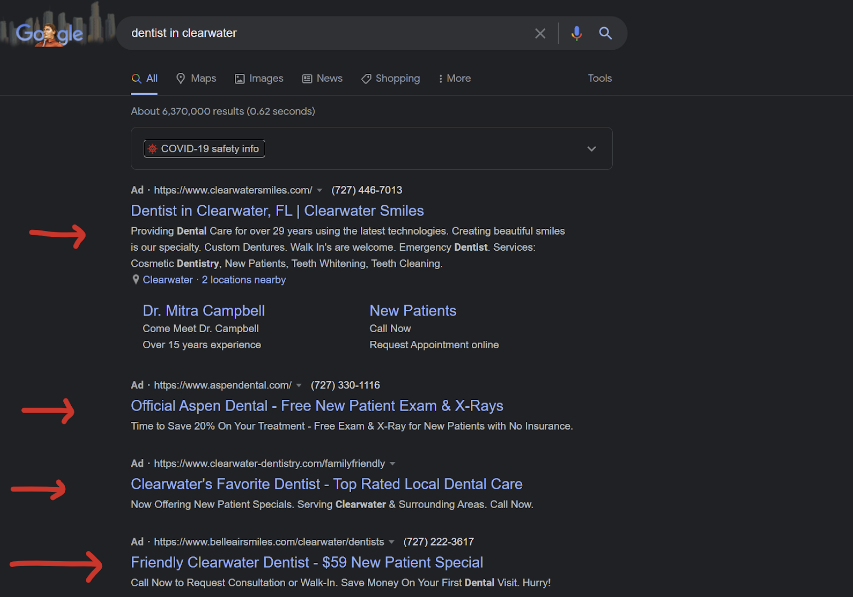Open the search Tools options
Image resolution: width=853 pixels, height=597 pixels.
pyautogui.click(x=599, y=78)
